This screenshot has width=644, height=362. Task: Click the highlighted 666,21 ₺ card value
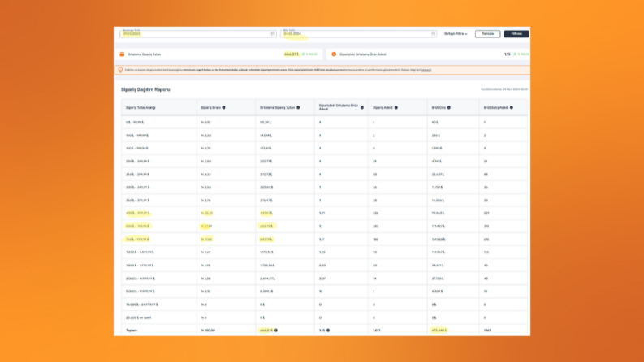pyautogui.click(x=292, y=54)
